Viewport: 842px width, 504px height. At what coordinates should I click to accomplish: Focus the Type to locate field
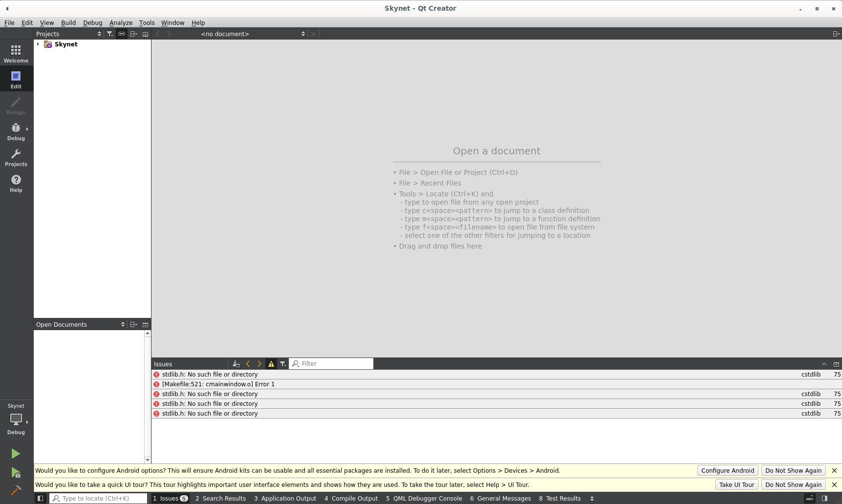point(98,498)
